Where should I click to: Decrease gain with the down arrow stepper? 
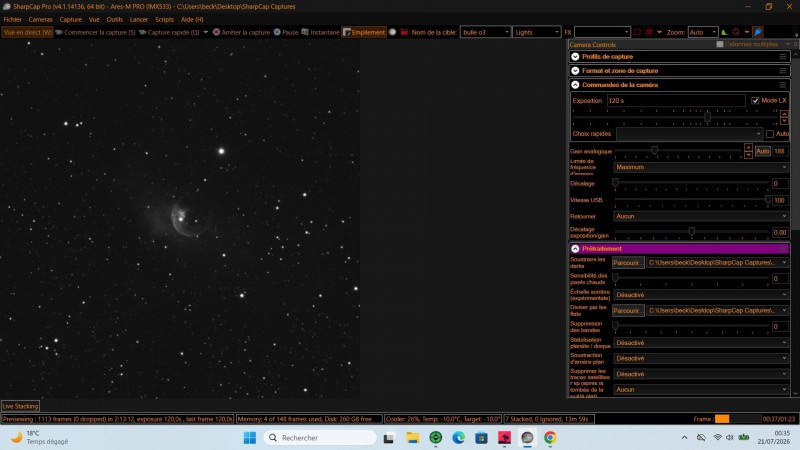pos(748,154)
